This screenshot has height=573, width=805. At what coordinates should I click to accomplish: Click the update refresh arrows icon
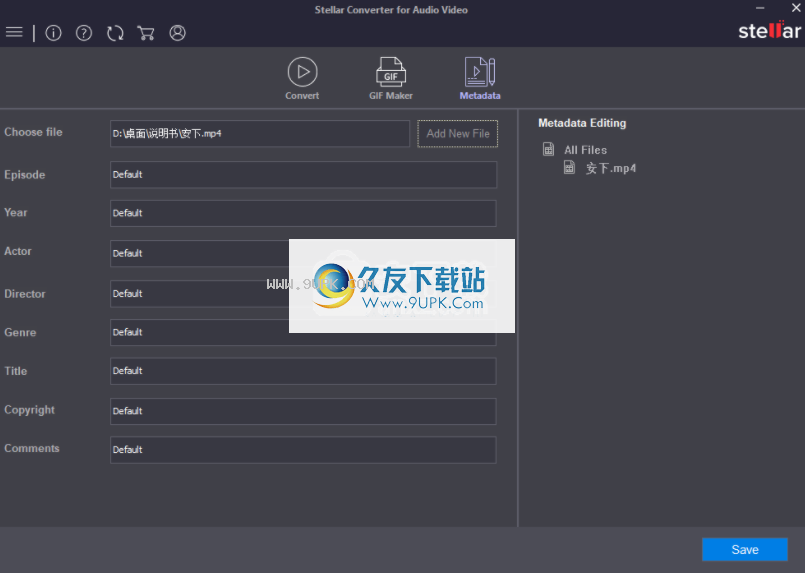tap(115, 33)
